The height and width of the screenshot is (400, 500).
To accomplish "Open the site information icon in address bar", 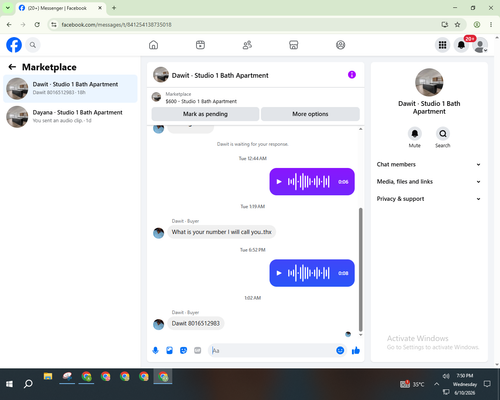I will (54, 25).
